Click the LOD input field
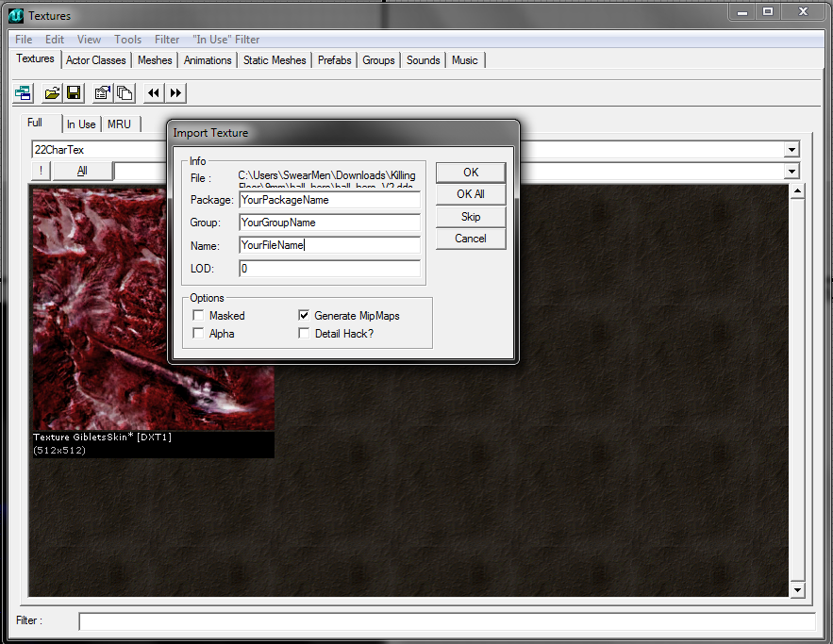Screen dimensions: 833x644 pos(329,269)
